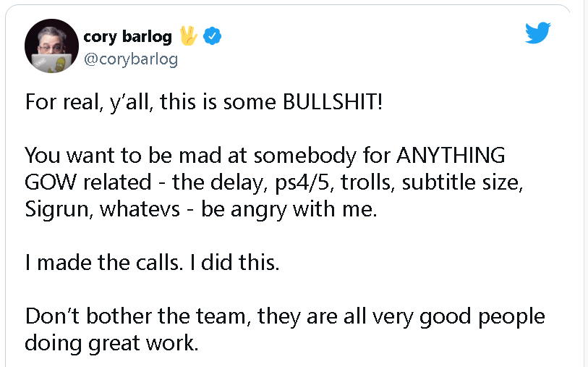This screenshot has height=367, width=588.
Task: Click the blue verified checkmark badge
Action: 212,36
